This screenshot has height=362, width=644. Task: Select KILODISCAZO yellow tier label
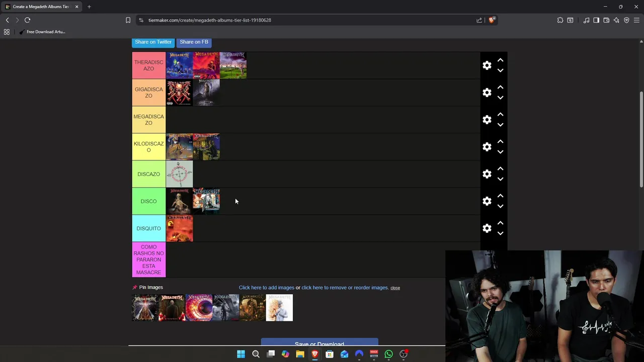149,147
